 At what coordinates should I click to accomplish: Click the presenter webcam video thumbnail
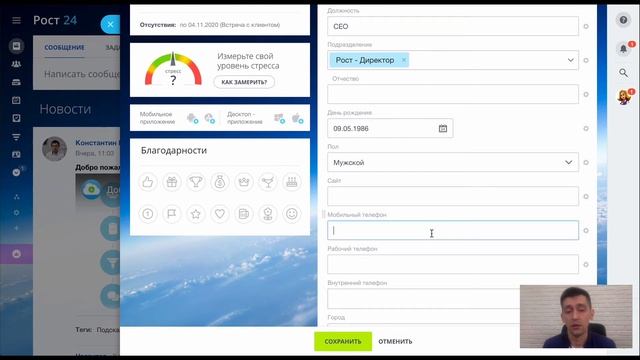(576, 317)
